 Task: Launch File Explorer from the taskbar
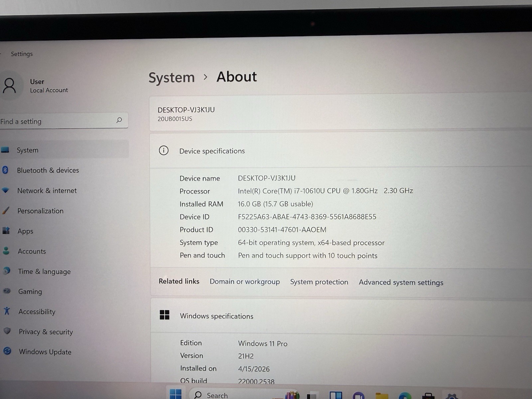point(382,396)
